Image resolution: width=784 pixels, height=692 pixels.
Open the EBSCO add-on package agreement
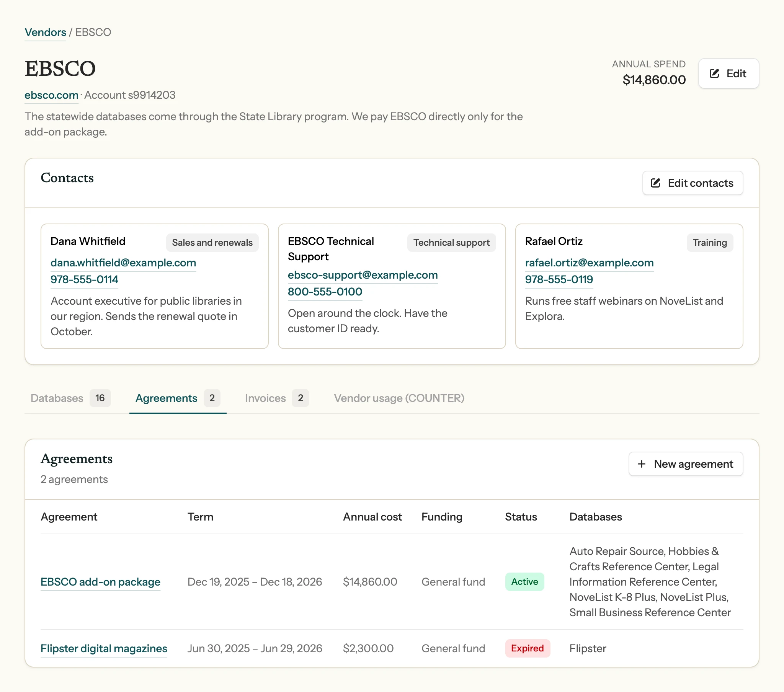pos(101,582)
